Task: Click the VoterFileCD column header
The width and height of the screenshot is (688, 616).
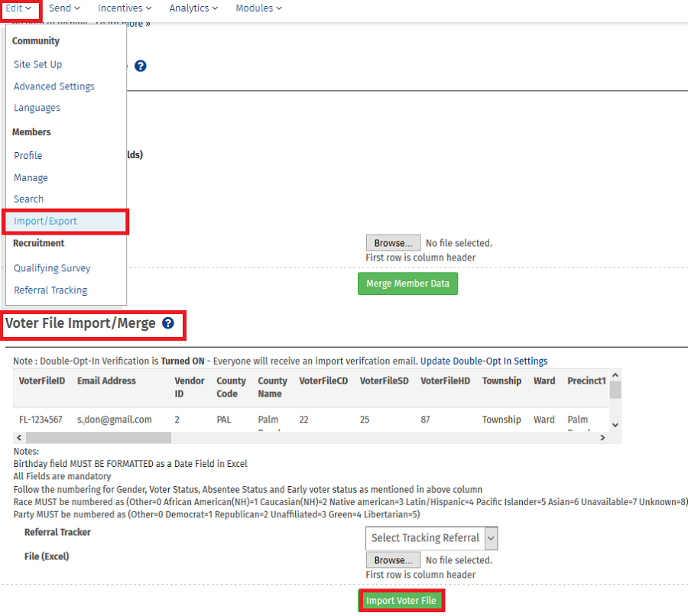Action: coord(323,381)
